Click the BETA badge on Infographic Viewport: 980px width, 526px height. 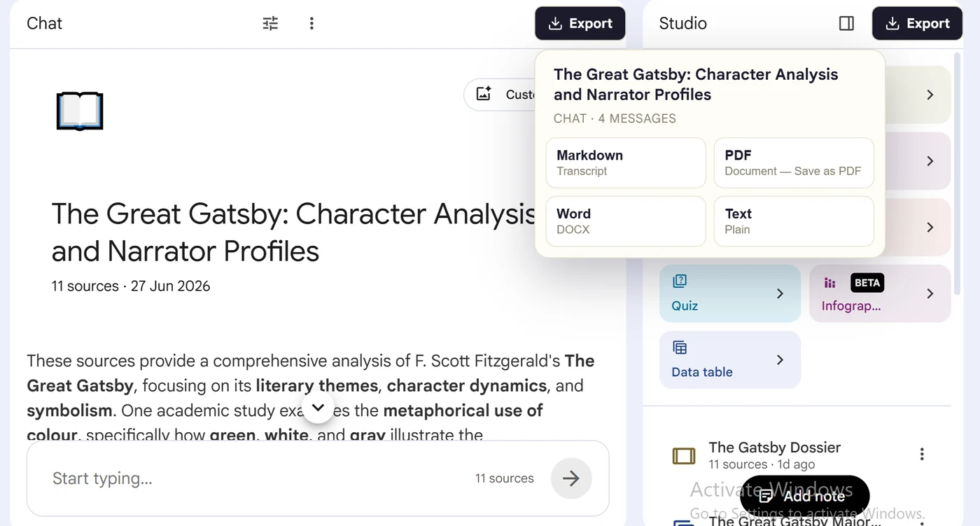click(867, 283)
